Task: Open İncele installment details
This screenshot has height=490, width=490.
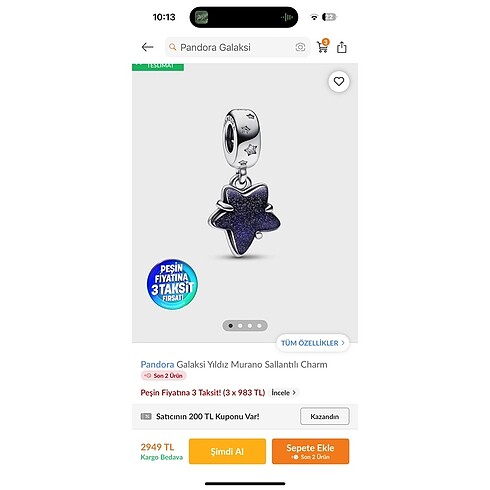Action: [284, 393]
